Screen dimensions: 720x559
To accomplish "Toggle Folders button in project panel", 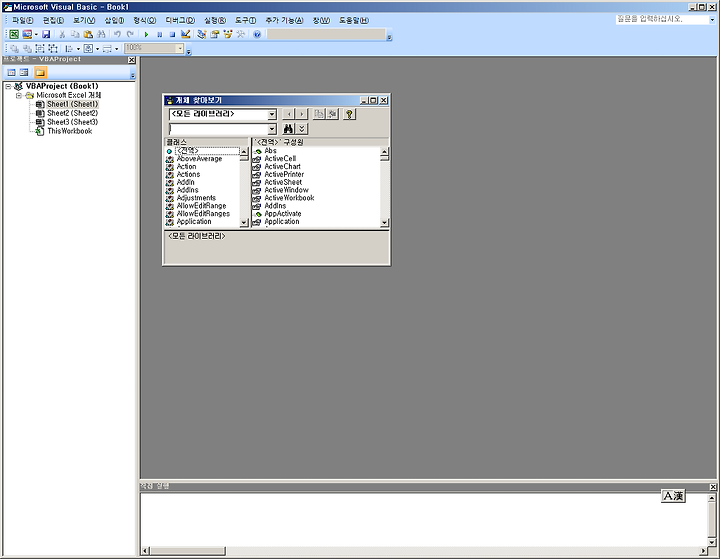I will [x=40, y=72].
